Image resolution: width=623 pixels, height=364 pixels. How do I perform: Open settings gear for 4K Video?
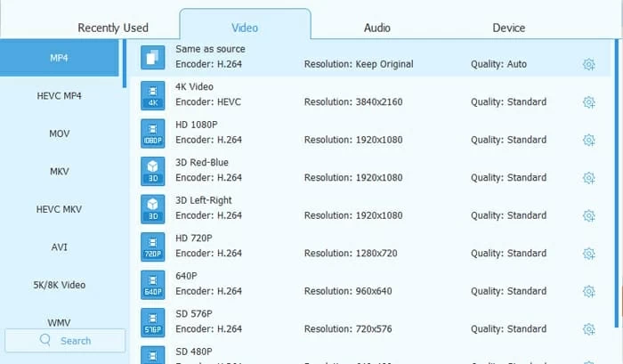(588, 102)
